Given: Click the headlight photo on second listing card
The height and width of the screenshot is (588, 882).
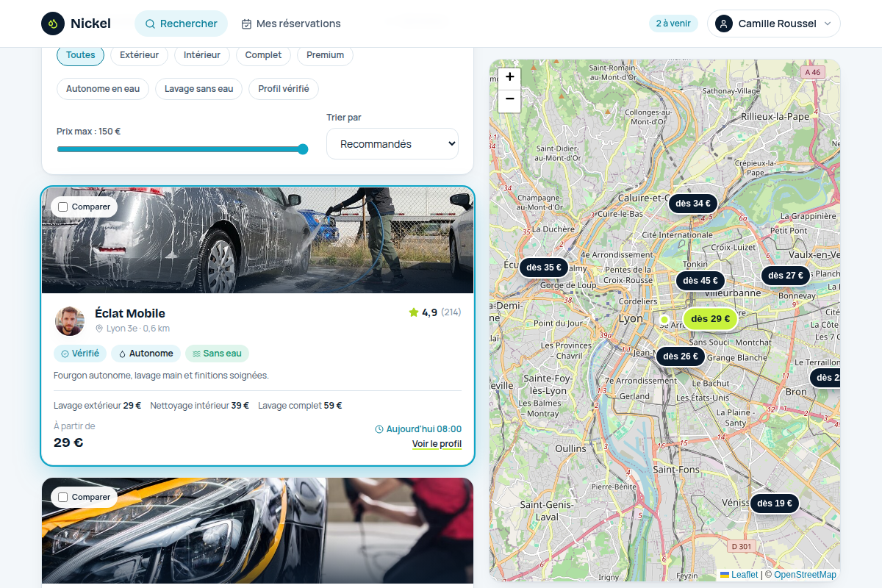Looking at the screenshot, I should pos(257,531).
